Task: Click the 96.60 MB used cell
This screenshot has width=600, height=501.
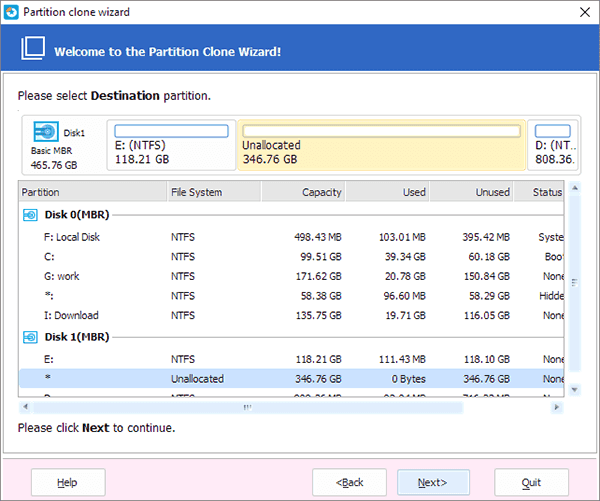Action: point(404,296)
